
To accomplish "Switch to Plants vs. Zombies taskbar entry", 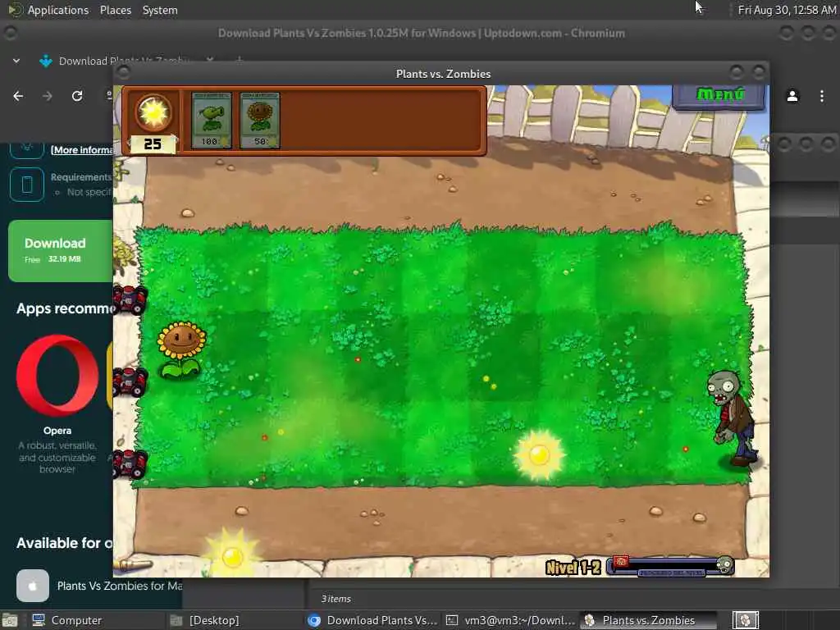I will 650,620.
